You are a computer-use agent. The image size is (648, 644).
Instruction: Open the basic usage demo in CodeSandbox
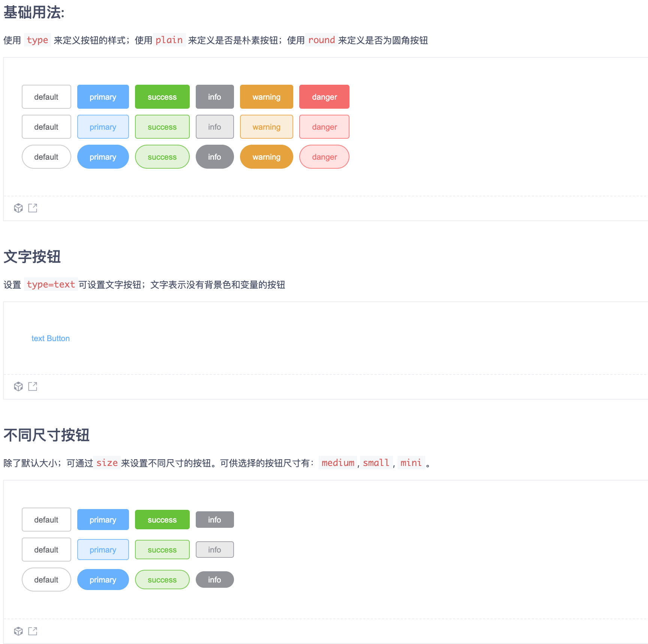click(x=18, y=208)
